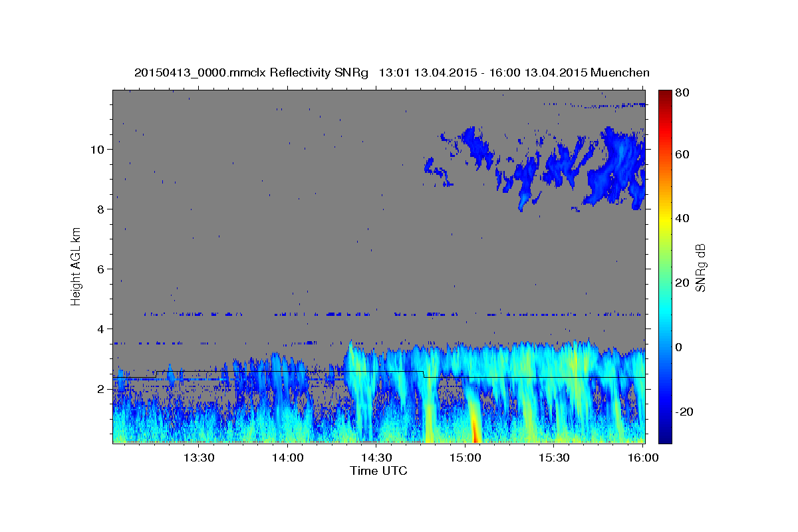
Task: Click the height tick label 10
Action: pos(98,150)
